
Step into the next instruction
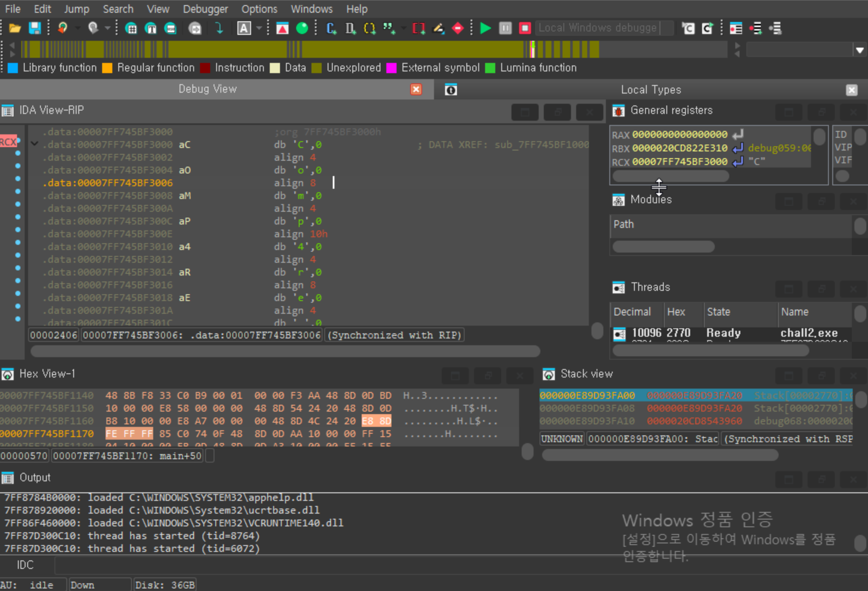click(x=688, y=28)
